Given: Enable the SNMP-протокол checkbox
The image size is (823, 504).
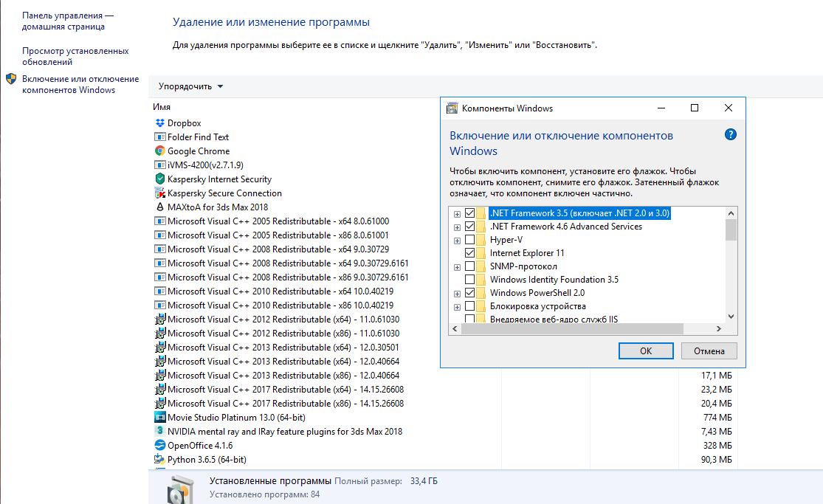Looking at the screenshot, I should [469, 266].
